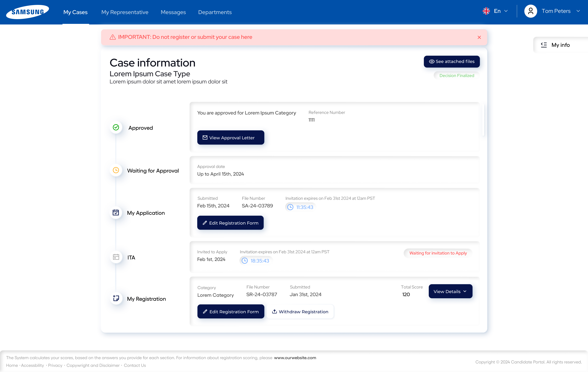
Task: Click the Waiting for Approval clock icon
Action: pos(116,170)
